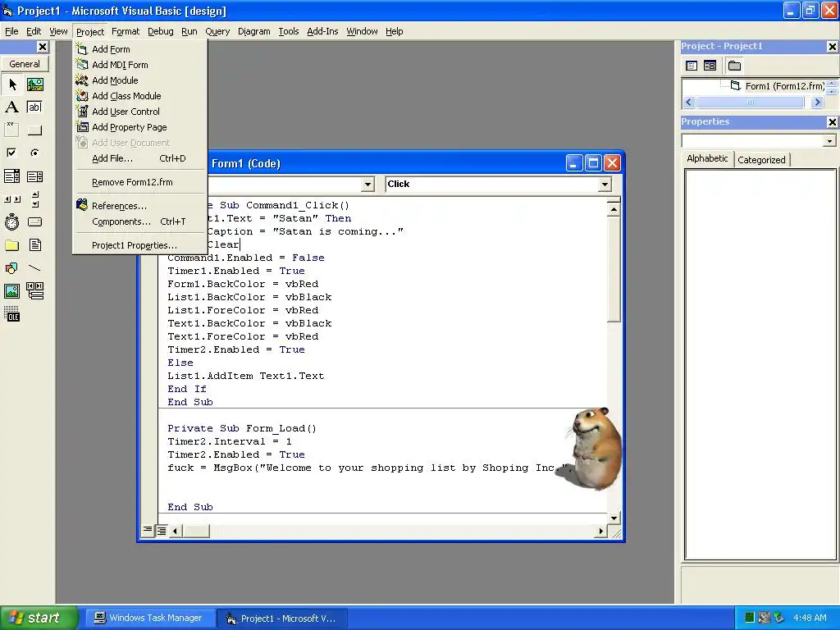Switch to the Categorized properties tab
Screen dimensions: 840x630
pyautogui.click(x=761, y=160)
